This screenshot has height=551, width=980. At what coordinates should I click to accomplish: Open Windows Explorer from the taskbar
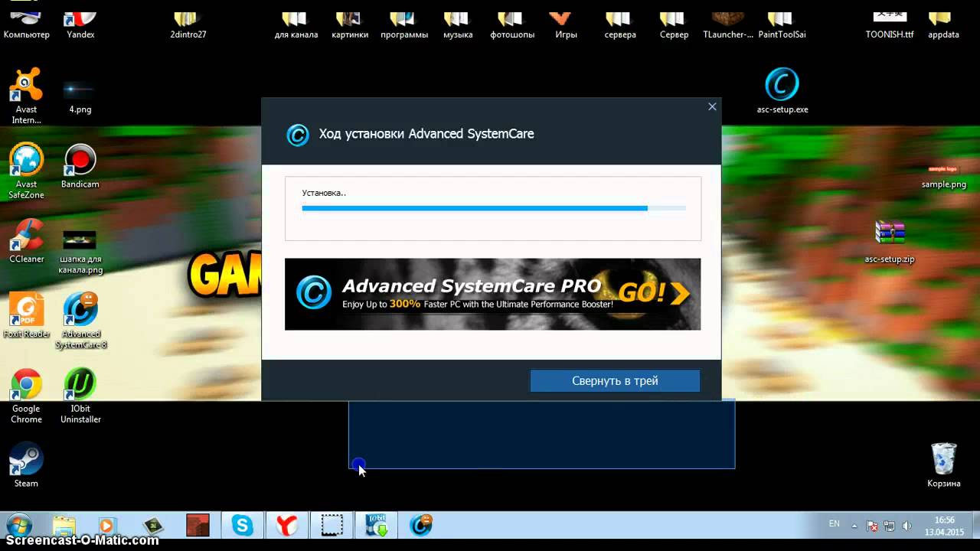(x=64, y=526)
